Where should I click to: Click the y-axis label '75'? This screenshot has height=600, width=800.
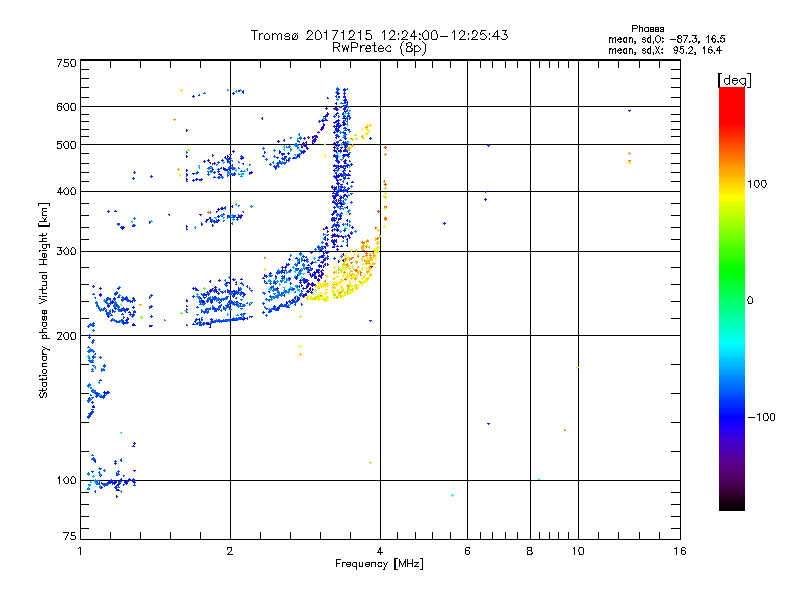pos(69,536)
